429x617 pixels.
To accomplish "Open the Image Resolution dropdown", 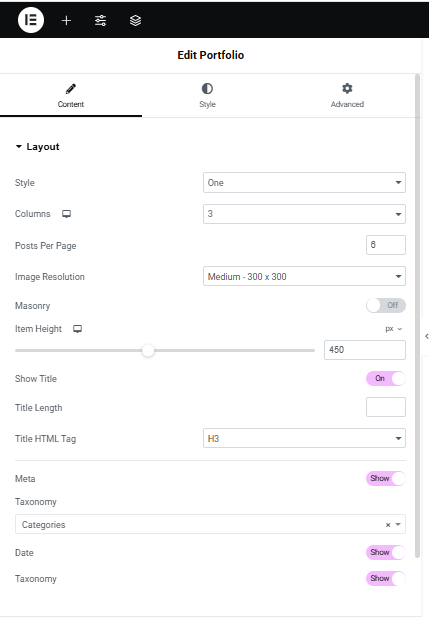I will pos(304,276).
